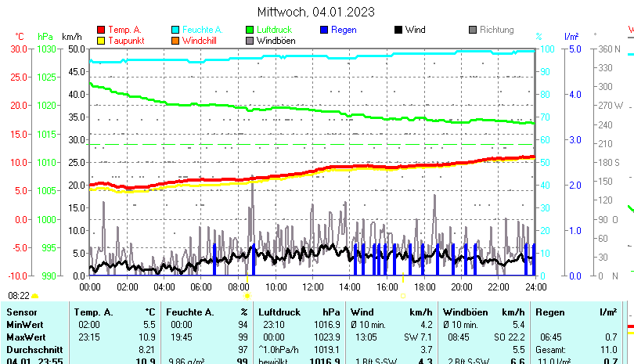Click the MinWert row label
This screenshot has height=364, width=634.
click(x=25, y=324)
